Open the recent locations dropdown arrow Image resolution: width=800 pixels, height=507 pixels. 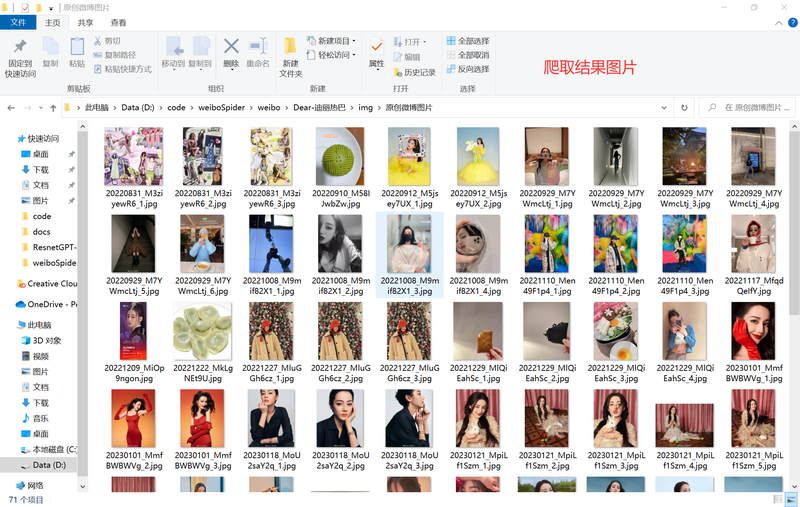click(40, 108)
